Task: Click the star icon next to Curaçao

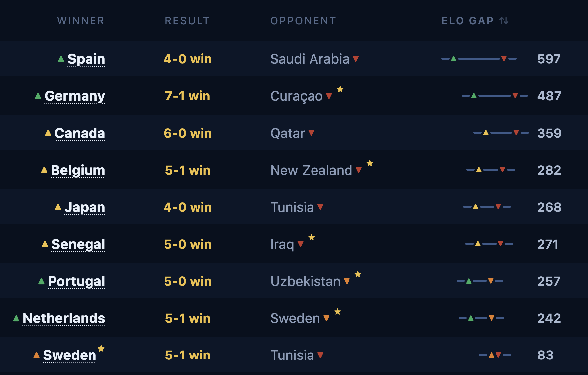Action: coord(340,89)
